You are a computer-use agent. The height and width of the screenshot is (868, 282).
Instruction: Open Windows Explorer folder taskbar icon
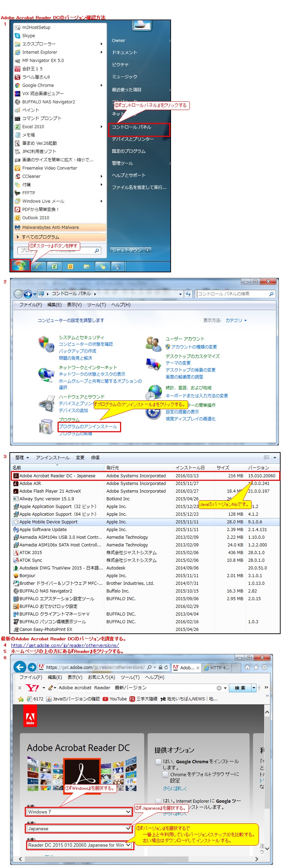coord(87,266)
